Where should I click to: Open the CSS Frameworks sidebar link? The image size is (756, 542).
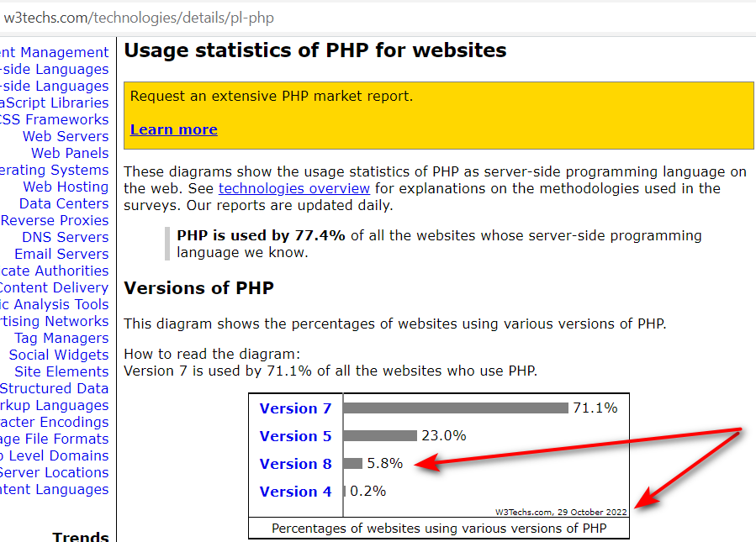(55, 119)
